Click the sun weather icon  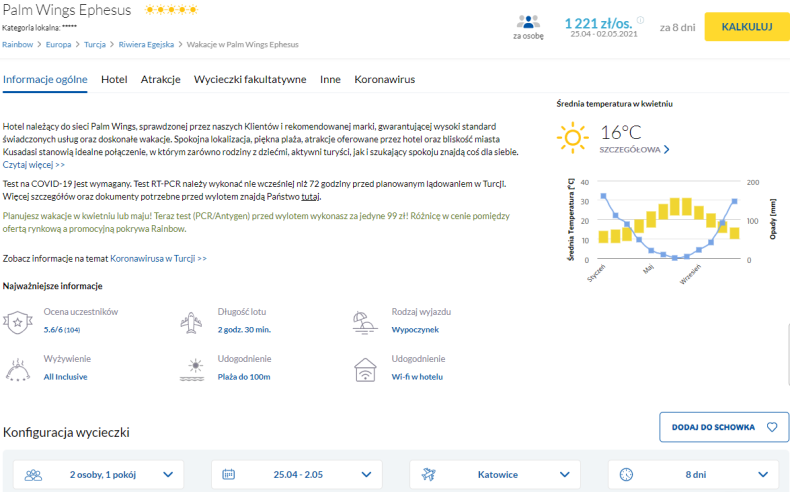click(572, 137)
